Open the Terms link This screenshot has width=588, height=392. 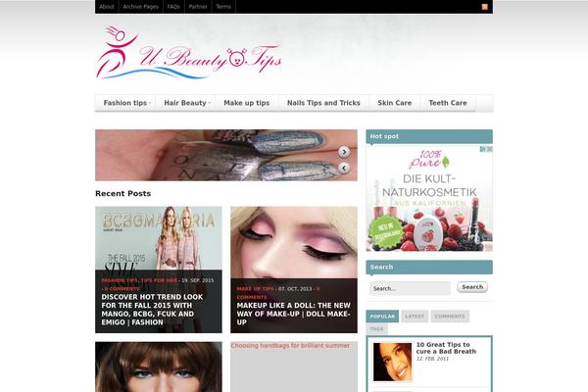click(x=223, y=7)
